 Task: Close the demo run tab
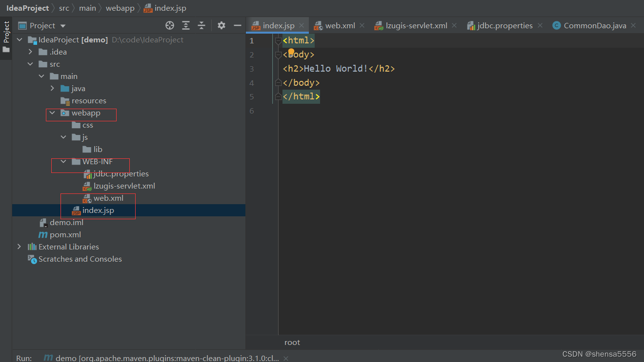click(x=286, y=358)
